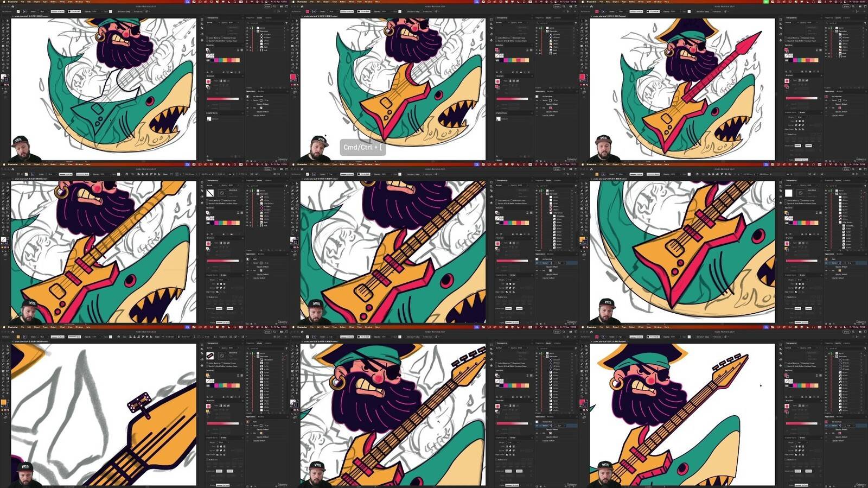Select the Zoom tool in center frame

(292, 234)
